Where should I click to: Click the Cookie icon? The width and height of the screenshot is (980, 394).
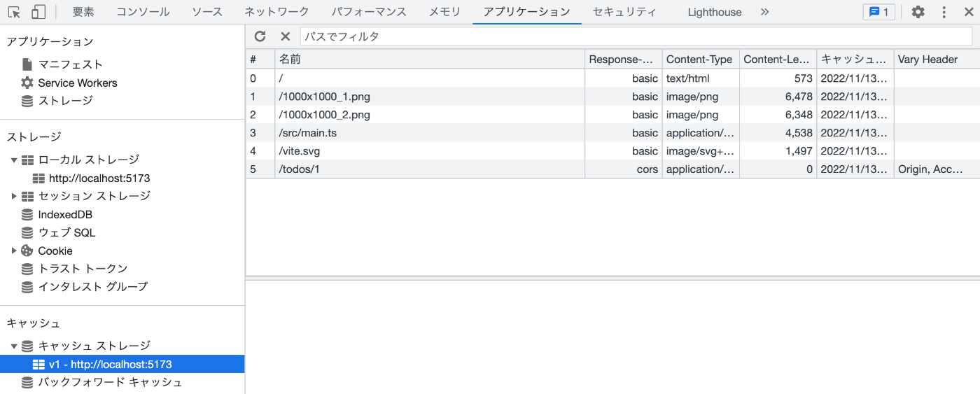pos(27,251)
